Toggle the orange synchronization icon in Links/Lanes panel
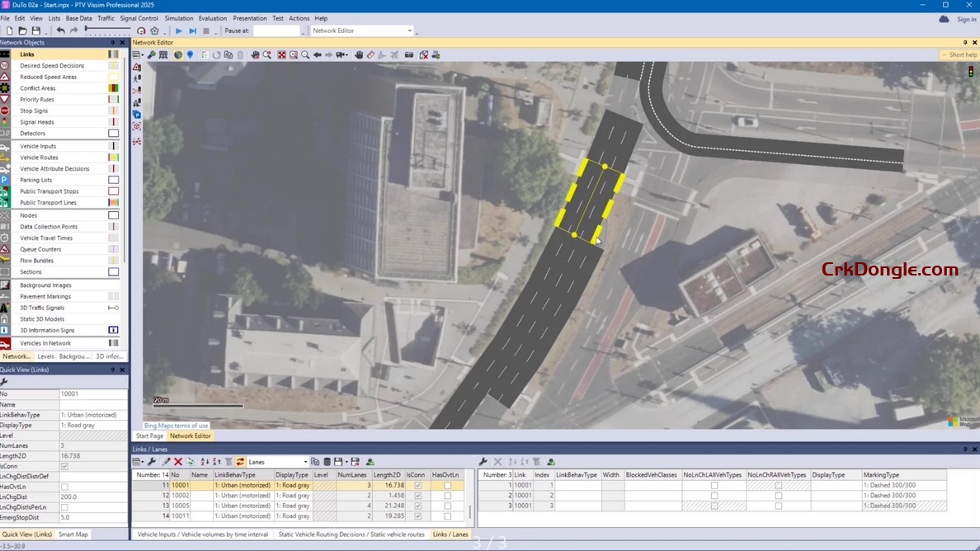The height and width of the screenshot is (551, 980). point(241,461)
